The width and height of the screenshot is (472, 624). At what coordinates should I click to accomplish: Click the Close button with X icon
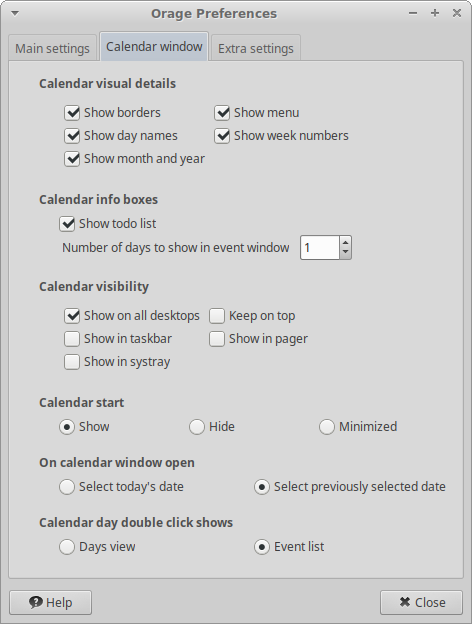click(421, 603)
